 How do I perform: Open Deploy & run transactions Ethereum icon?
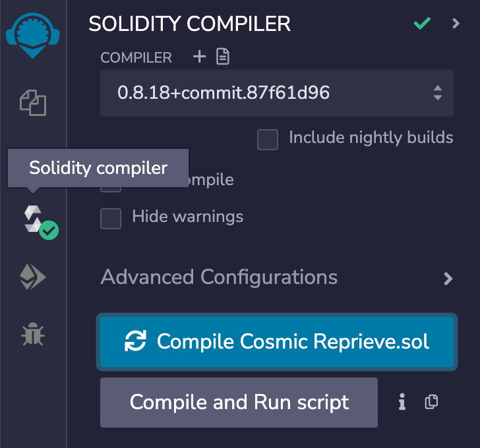pyautogui.click(x=33, y=277)
